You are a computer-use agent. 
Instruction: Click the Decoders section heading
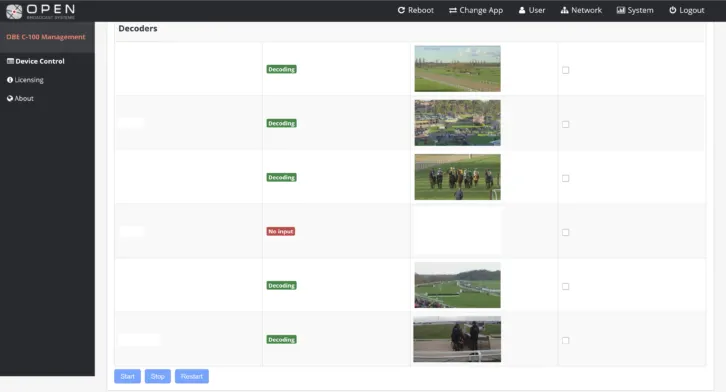(138, 28)
